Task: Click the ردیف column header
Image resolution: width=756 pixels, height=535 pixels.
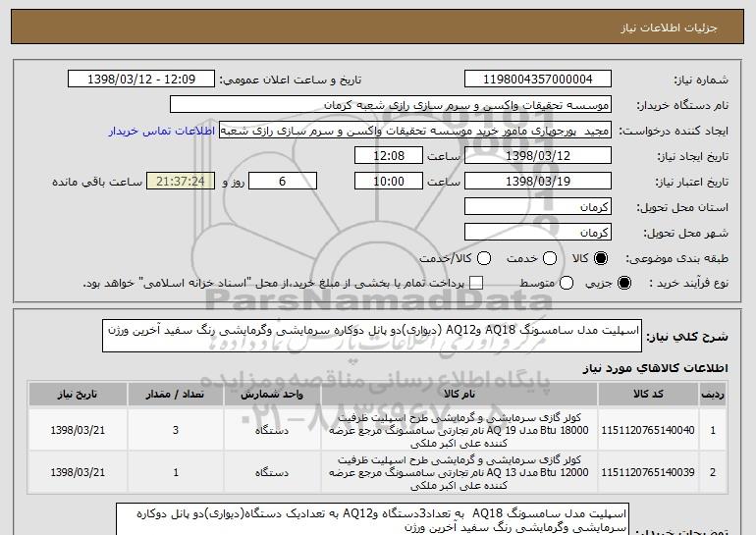Action: (713, 395)
